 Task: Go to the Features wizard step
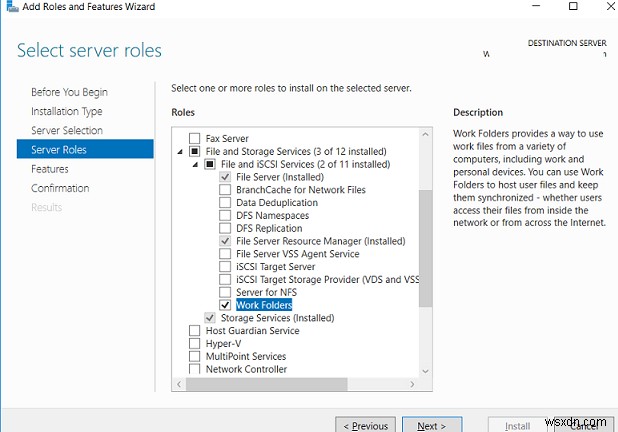pyautogui.click(x=50, y=169)
